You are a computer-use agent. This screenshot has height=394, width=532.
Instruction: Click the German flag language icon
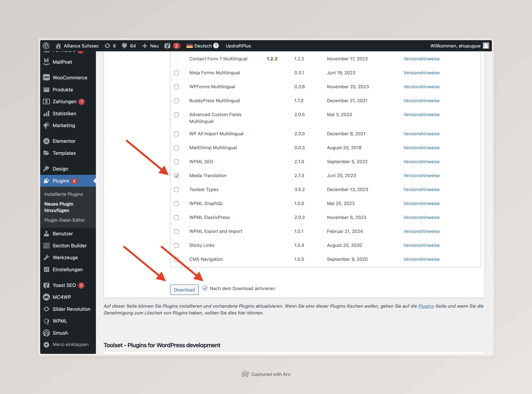pos(190,46)
